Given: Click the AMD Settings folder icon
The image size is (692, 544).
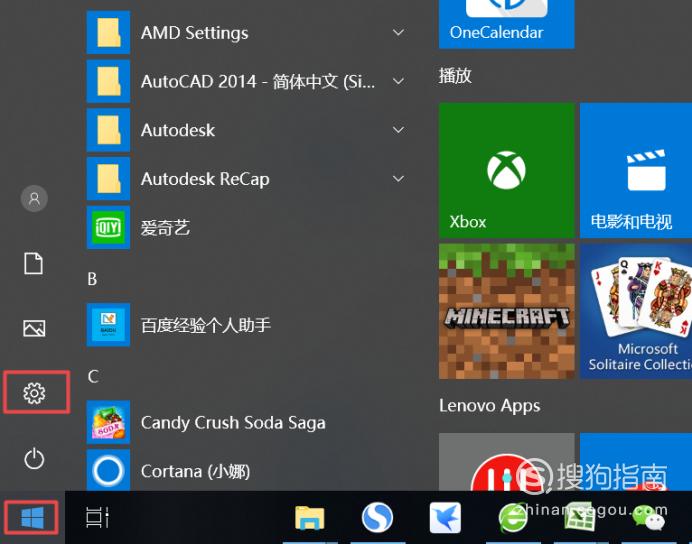Looking at the screenshot, I should [109, 33].
